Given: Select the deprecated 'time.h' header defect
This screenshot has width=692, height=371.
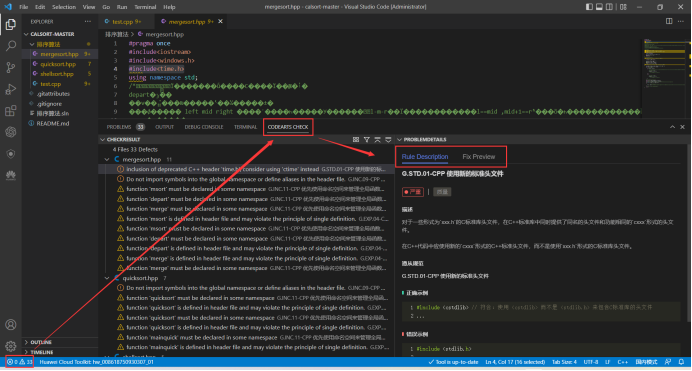Looking at the screenshot, I should tap(246, 169).
